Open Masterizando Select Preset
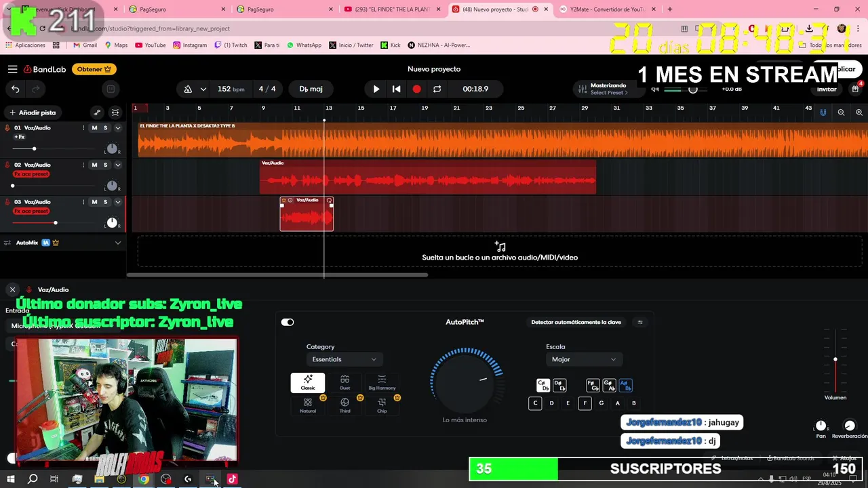Image resolution: width=868 pixels, height=488 pixels. 602,89
